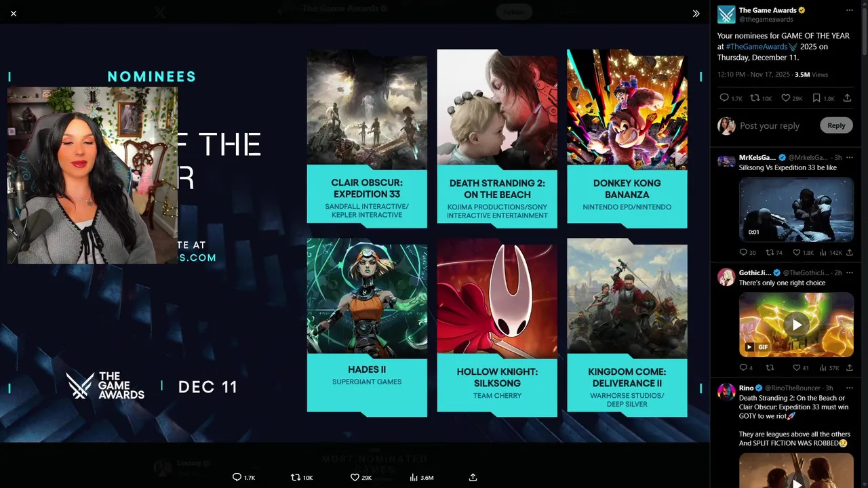Click reply icon in bottom image bar
868x488 pixels.
coord(237,477)
